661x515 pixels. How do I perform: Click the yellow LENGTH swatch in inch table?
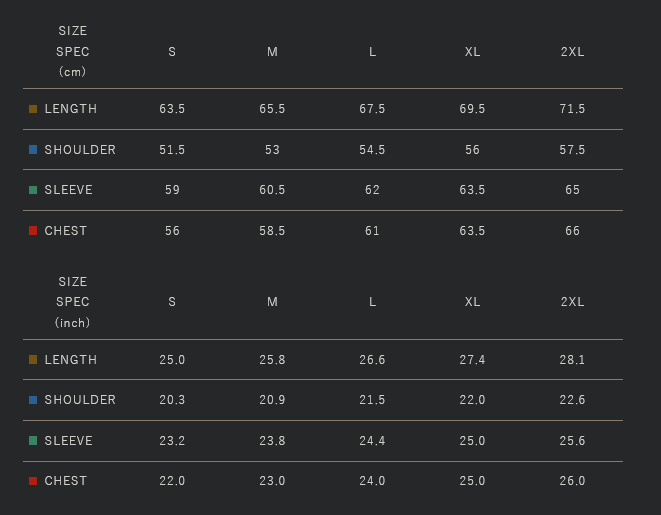(x=33, y=360)
